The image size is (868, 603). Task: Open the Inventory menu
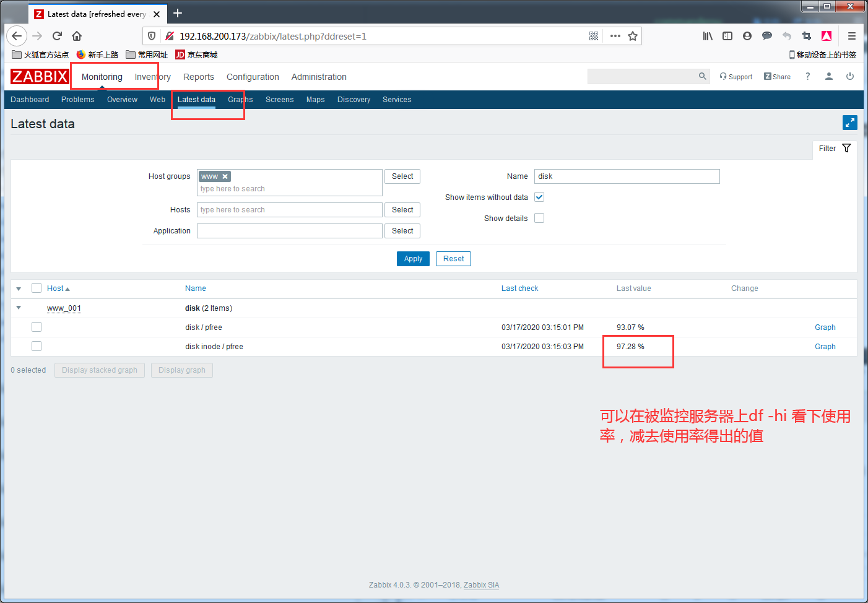(x=153, y=77)
